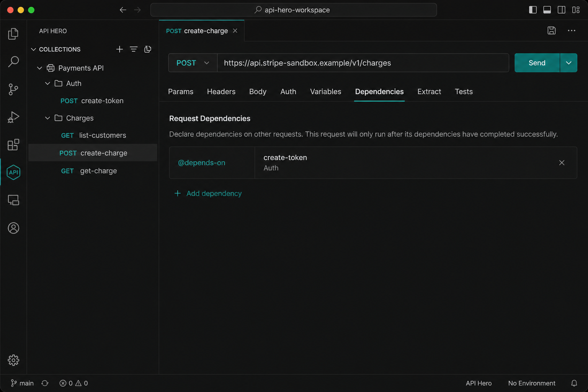The height and width of the screenshot is (392, 588).
Task: Switch to the Tests tab
Action: pos(464,91)
